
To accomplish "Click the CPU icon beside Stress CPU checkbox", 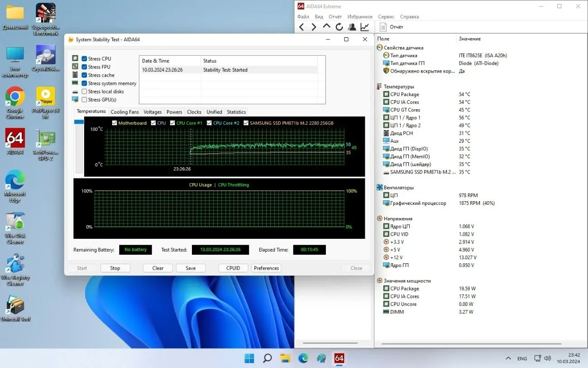I will (75, 58).
